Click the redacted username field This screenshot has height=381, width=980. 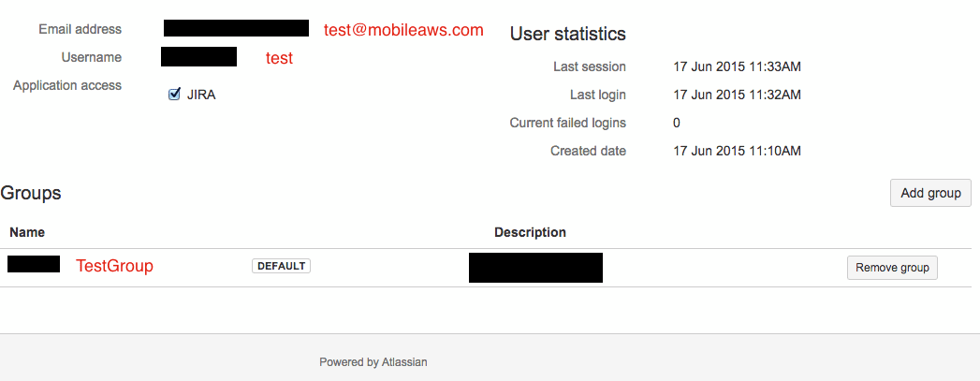pos(198,56)
